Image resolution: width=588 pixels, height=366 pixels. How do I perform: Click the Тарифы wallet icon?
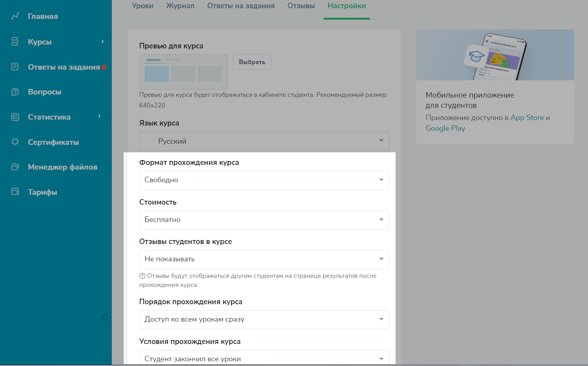(15, 192)
